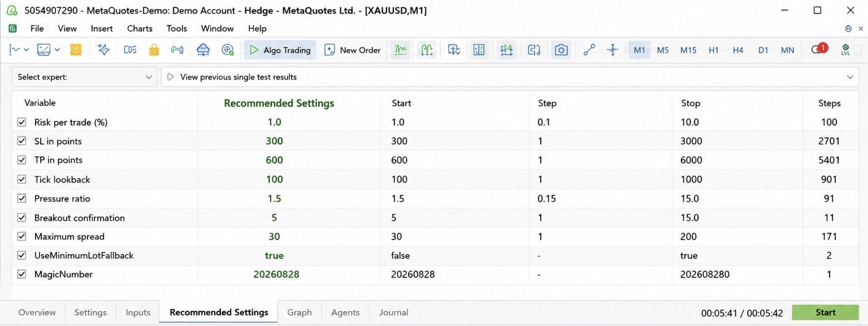868x326 pixels.
Task: Uncheck the Maximum spread checkbox
Action: pyautogui.click(x=22, y=236)
